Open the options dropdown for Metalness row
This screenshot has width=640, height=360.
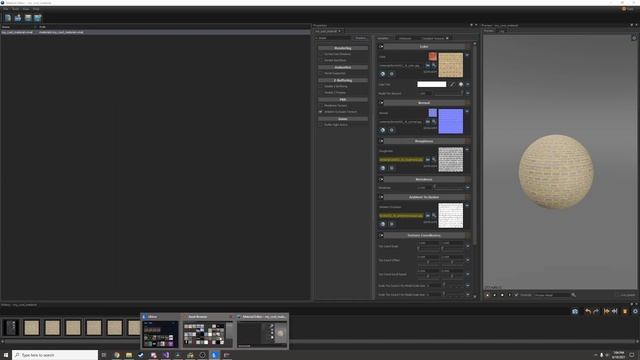click(x=468, y=188)
